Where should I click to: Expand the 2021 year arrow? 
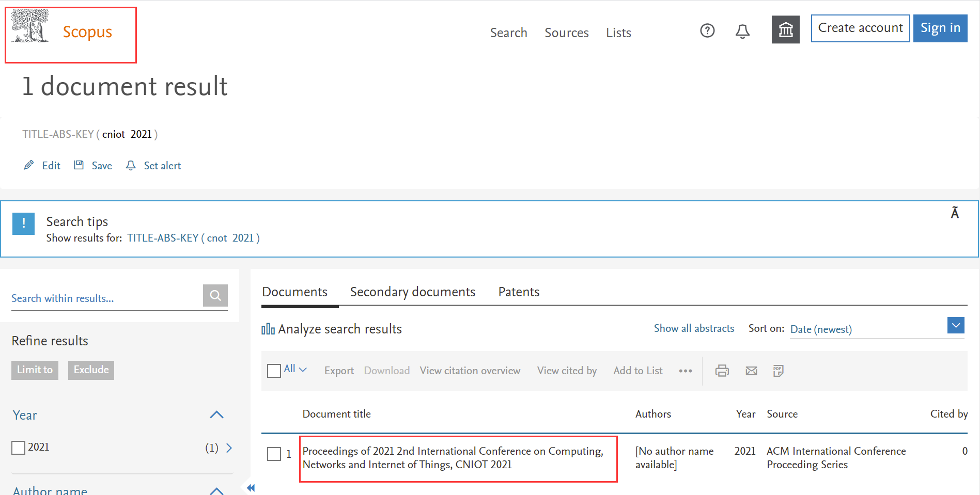click(229, 448)
